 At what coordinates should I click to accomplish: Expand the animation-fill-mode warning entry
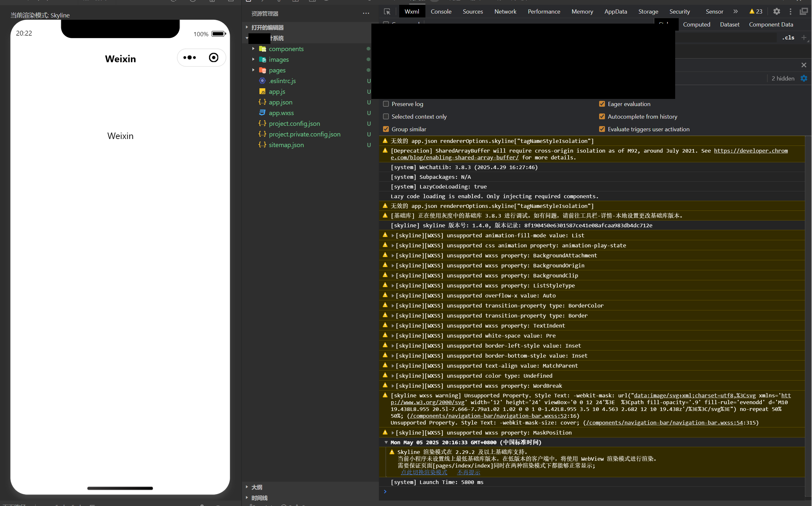coord(393,236)
